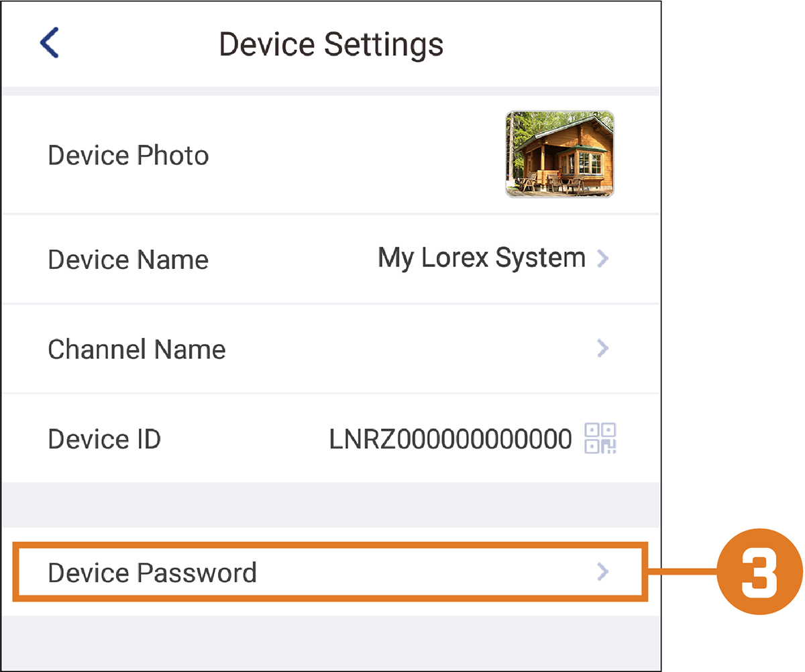805x672 pixels.
Task: Open the Device Password label
Action: click(x=152, y=573)
